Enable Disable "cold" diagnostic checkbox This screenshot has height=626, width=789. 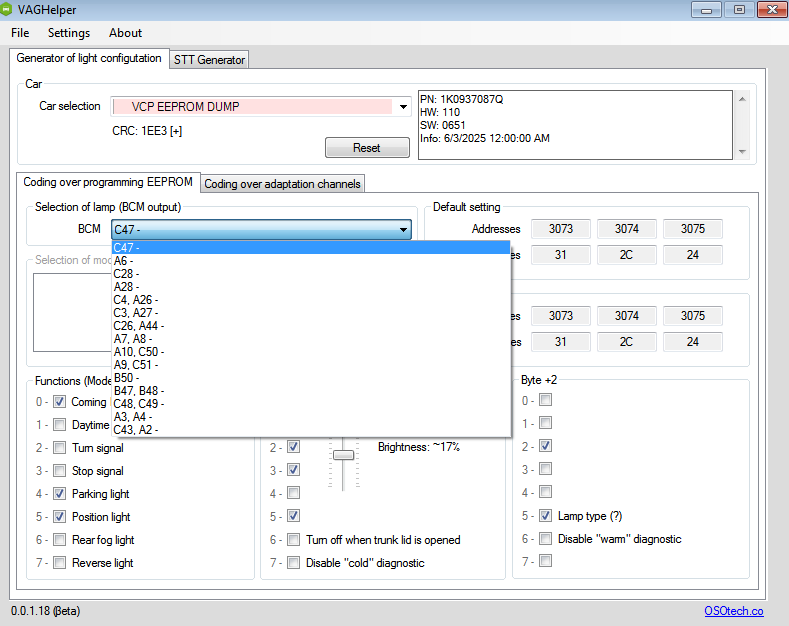point(293,563)
